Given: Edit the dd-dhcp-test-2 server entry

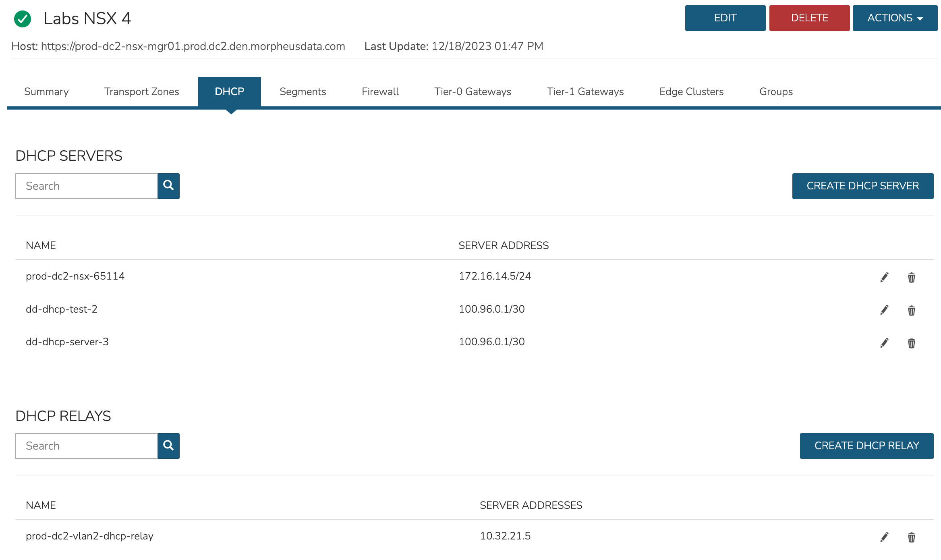Looking at the screenshot, I should (x=884, y=310).
